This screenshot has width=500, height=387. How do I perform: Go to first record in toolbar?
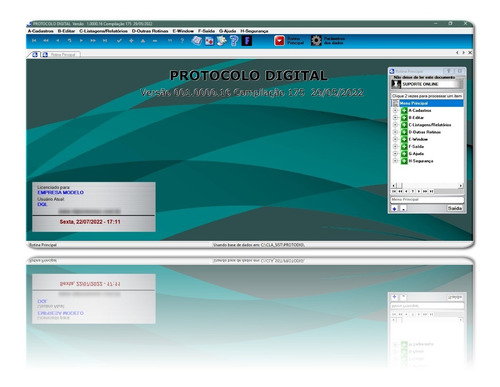[x=34, y=41]
